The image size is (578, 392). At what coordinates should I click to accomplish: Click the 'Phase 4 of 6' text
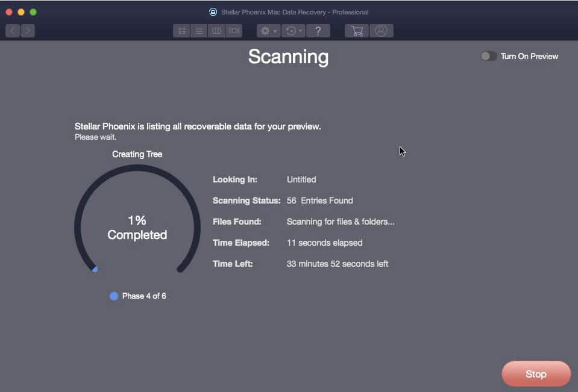[144, 296]
